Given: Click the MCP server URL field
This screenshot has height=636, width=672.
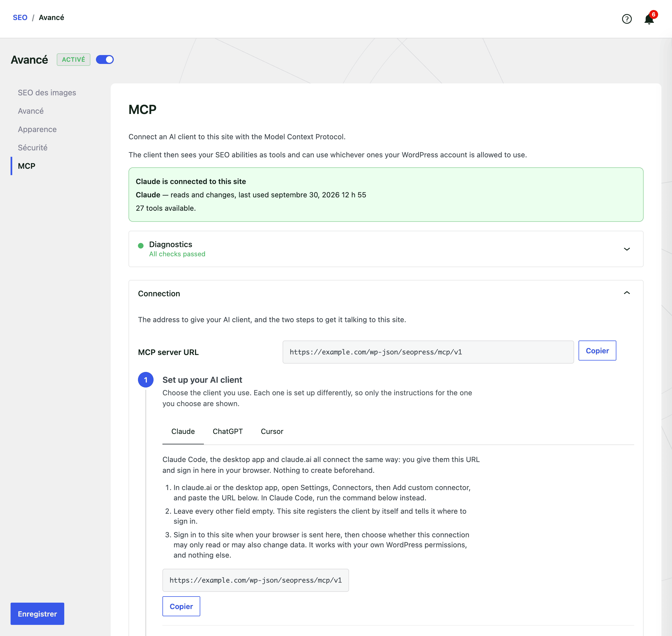Looking at the screenshot, I should (x=428, y=352).
